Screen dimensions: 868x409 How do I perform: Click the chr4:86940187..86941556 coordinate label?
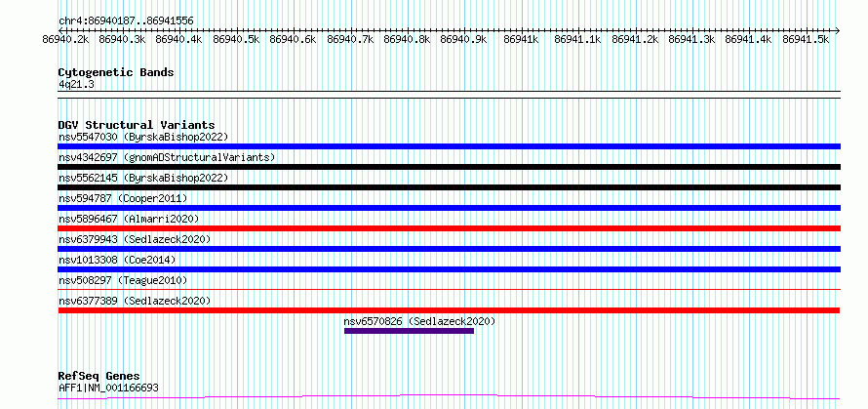click(126, 21)
